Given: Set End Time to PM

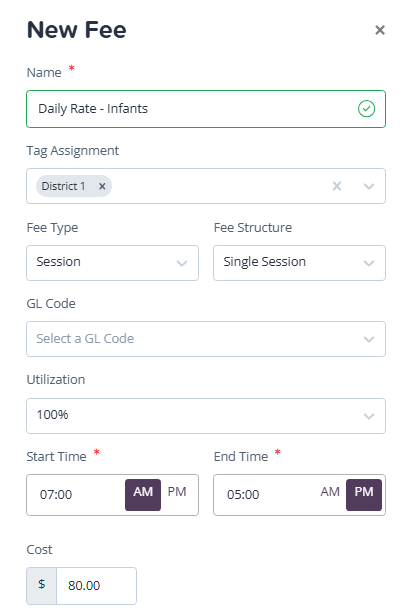Looking at the screenshot, I should (x=364, y=494).
